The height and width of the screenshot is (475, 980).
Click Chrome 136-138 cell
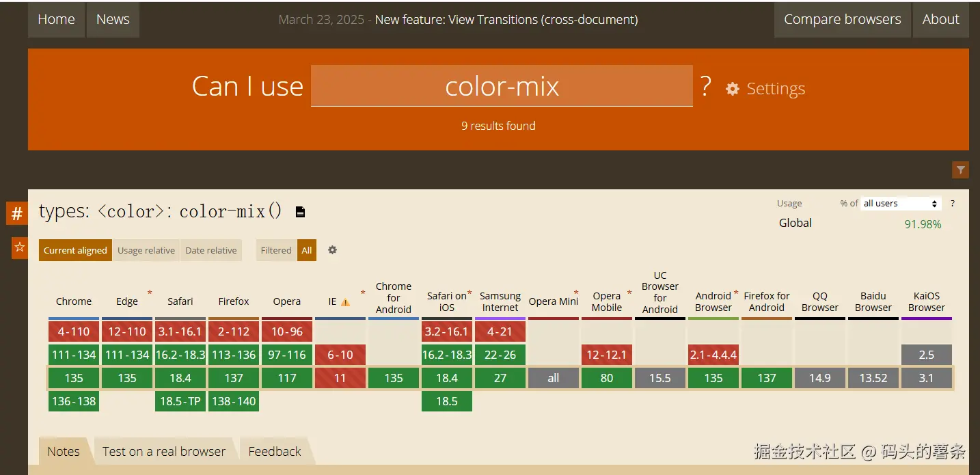point(74,401)
